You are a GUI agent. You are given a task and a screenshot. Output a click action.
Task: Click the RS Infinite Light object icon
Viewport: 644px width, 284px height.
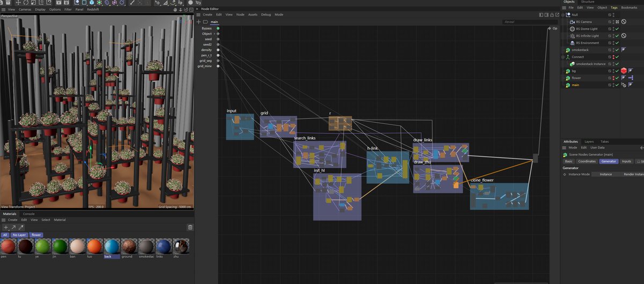[572, 36]
